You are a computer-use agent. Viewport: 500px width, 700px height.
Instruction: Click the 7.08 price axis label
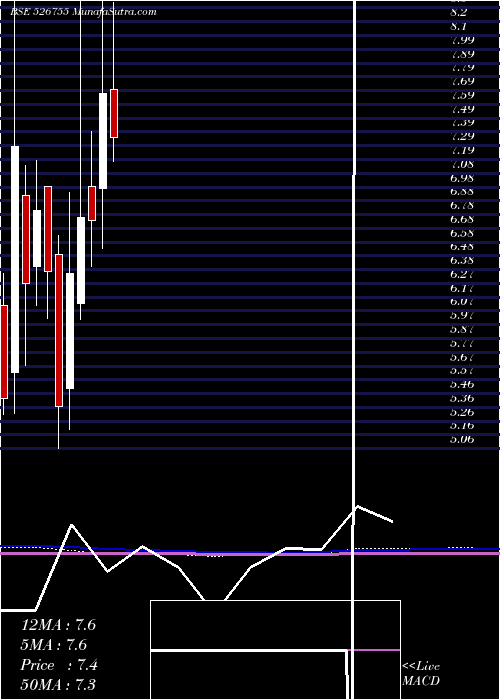click(x=462, y=164)
